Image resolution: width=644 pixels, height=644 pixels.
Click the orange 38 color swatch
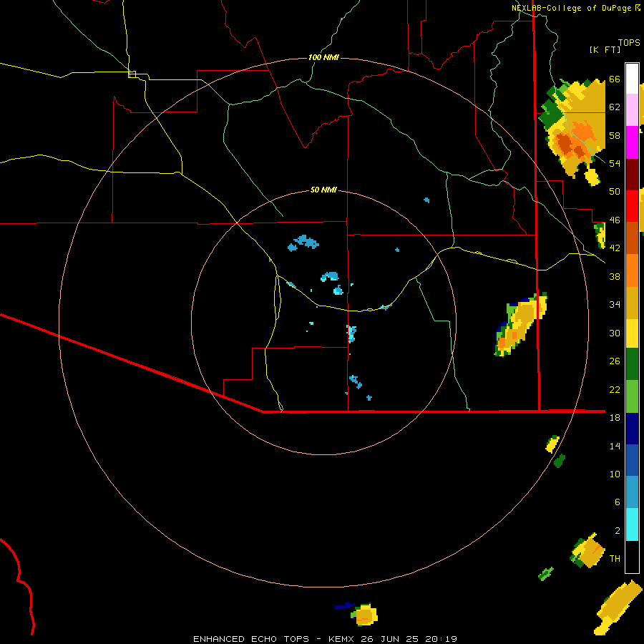point(632,270)
